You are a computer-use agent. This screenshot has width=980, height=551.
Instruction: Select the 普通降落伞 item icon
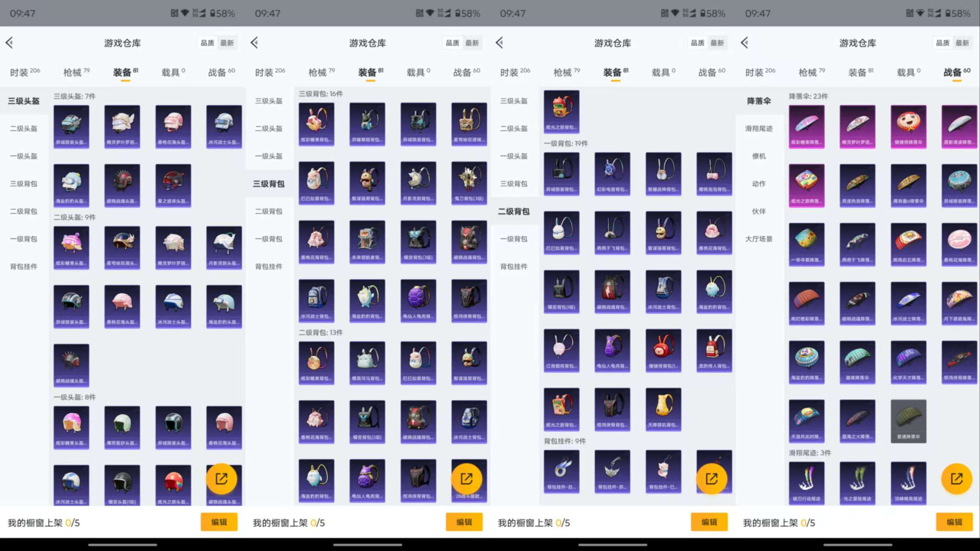pos(908,421)
